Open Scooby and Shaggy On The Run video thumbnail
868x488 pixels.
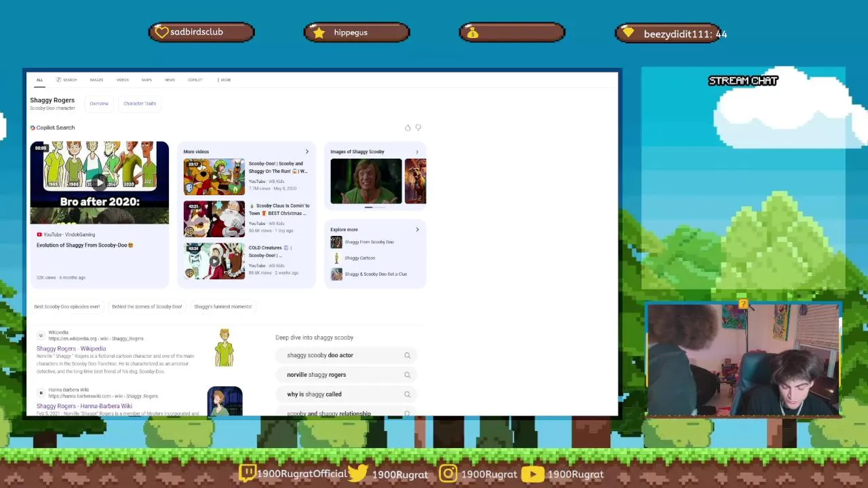pyautogui.click(x=214, y=177)
